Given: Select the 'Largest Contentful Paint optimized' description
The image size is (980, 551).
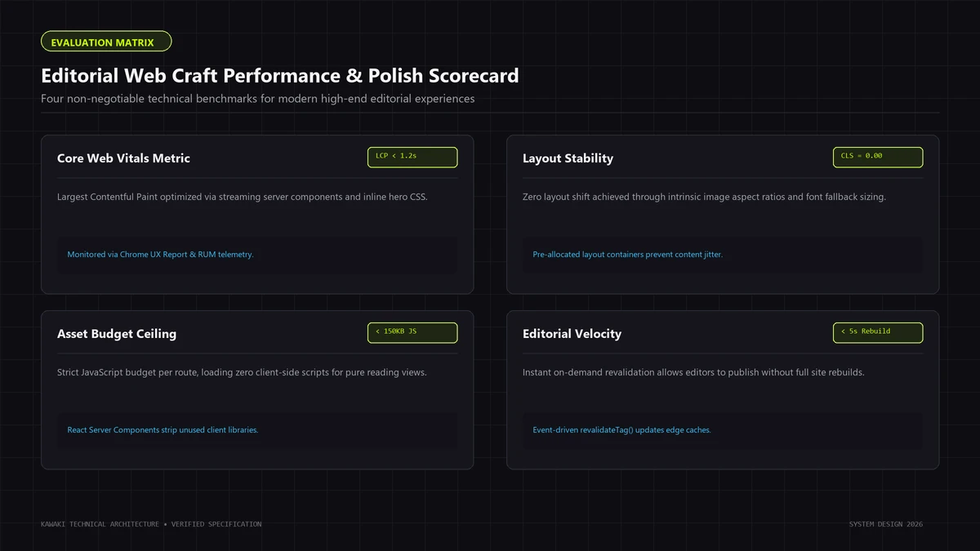Looking at the screenshot, I should pyautogui.click(x=243, y=197).
